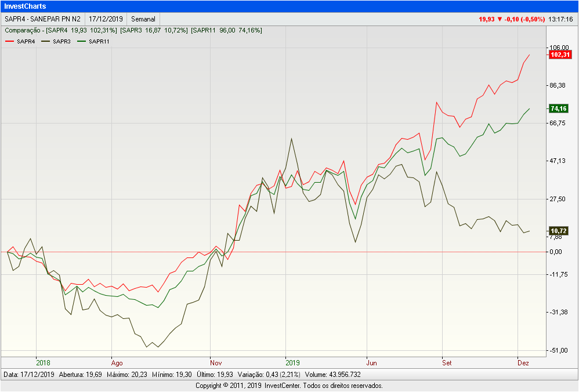
Task: Click the Último: 19,93 status entry
Action: 215,374
